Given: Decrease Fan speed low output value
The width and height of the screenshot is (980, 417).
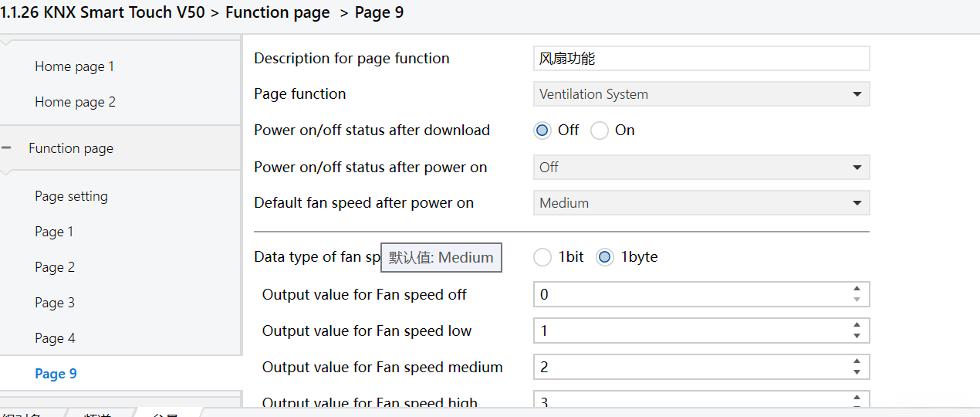Looking at the screenshot, I should [857, 336].
